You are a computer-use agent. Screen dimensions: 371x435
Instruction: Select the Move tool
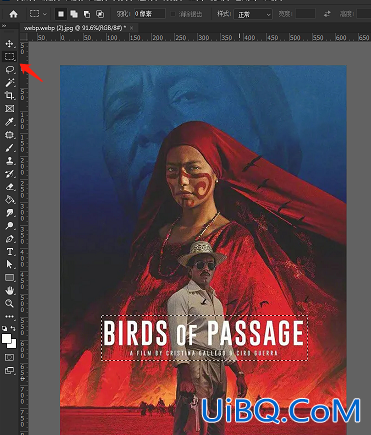coord(9,44)
